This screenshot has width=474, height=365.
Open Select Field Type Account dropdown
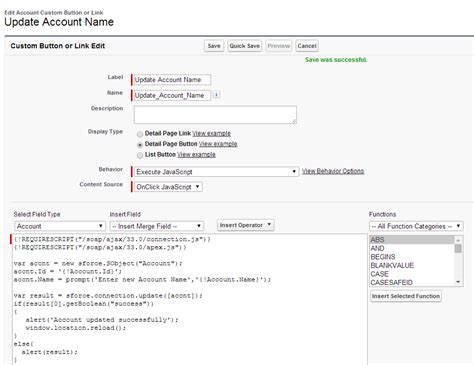click(x=60, y=226)
